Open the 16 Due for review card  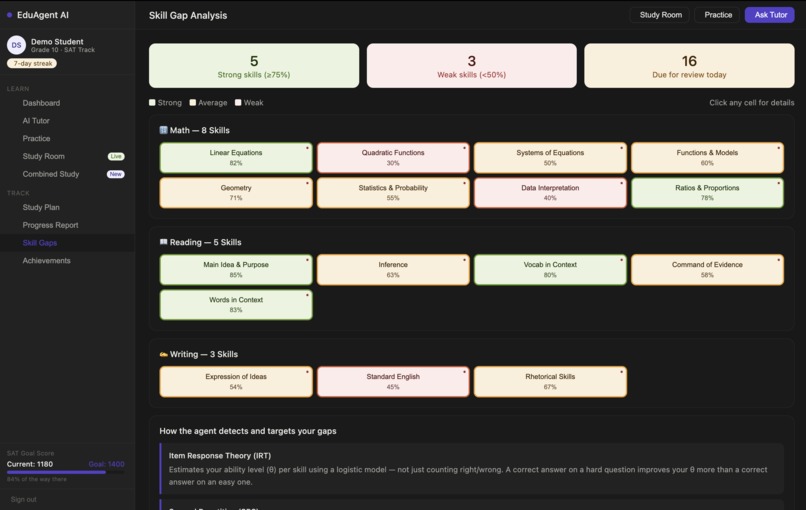click(x=689, y=66)
